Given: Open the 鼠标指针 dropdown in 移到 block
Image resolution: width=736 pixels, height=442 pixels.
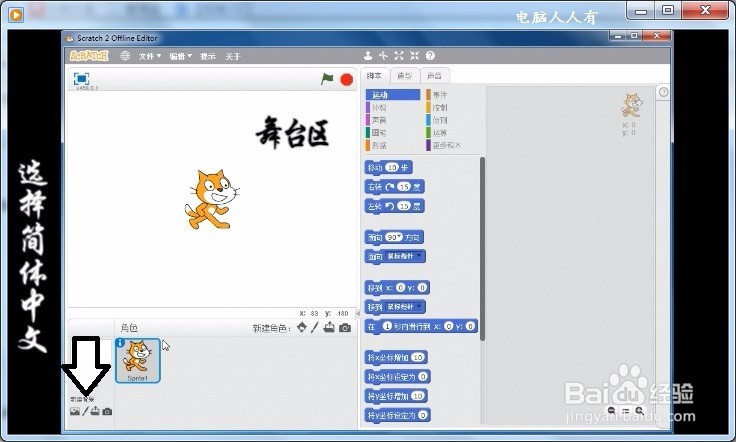Looking at the screenshot, I should [x=405, y=307].
